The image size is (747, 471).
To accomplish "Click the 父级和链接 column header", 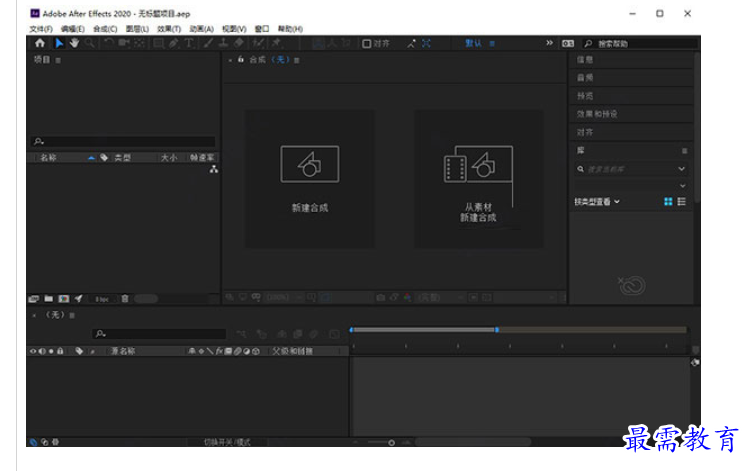I will (293, 351).
